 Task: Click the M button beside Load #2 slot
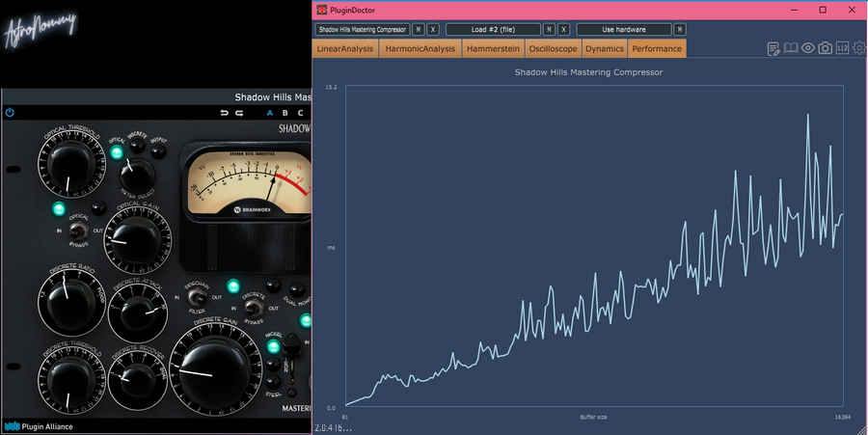(x=549, y=29)
